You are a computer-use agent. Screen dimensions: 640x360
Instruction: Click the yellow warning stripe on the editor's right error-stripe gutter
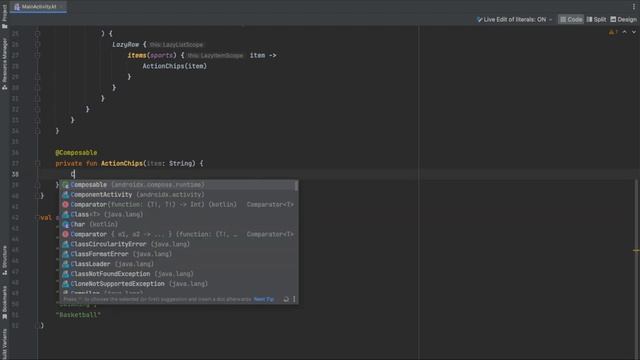(636, 250)
